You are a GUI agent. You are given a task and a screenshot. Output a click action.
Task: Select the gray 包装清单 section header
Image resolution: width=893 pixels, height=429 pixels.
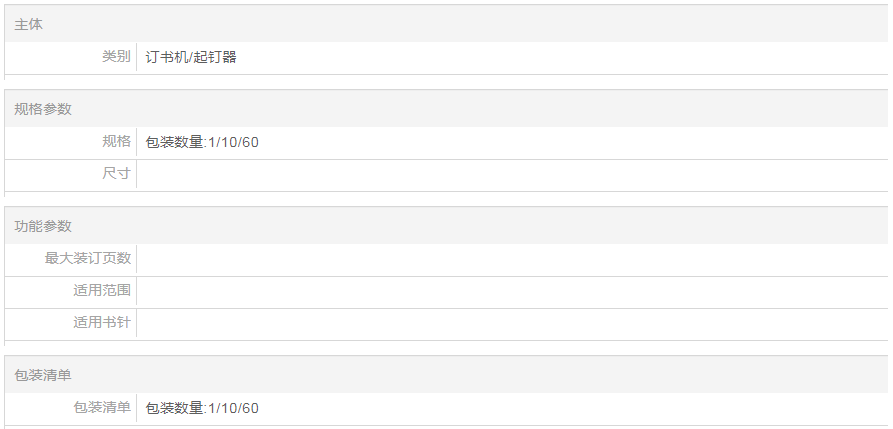(x=43, y=374)
